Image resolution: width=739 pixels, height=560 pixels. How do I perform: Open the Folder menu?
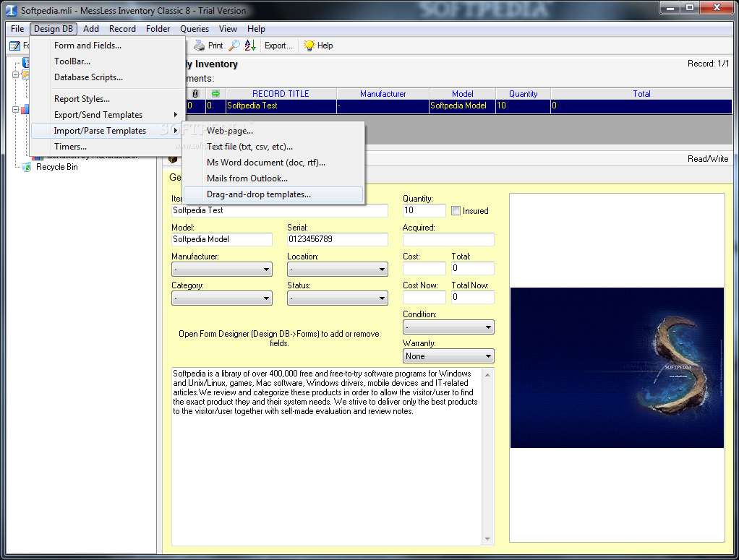(158, 29)
